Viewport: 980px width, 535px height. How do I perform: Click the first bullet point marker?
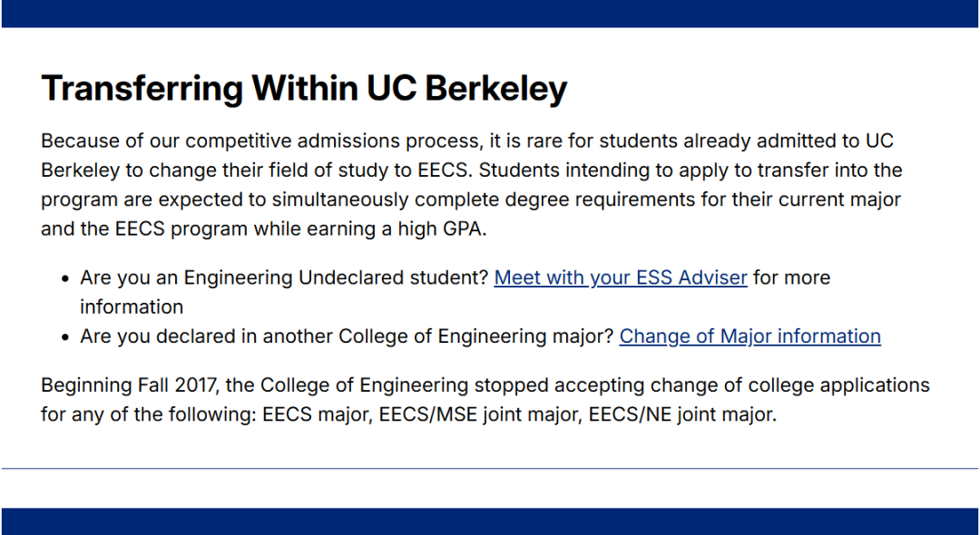[64, 277]
